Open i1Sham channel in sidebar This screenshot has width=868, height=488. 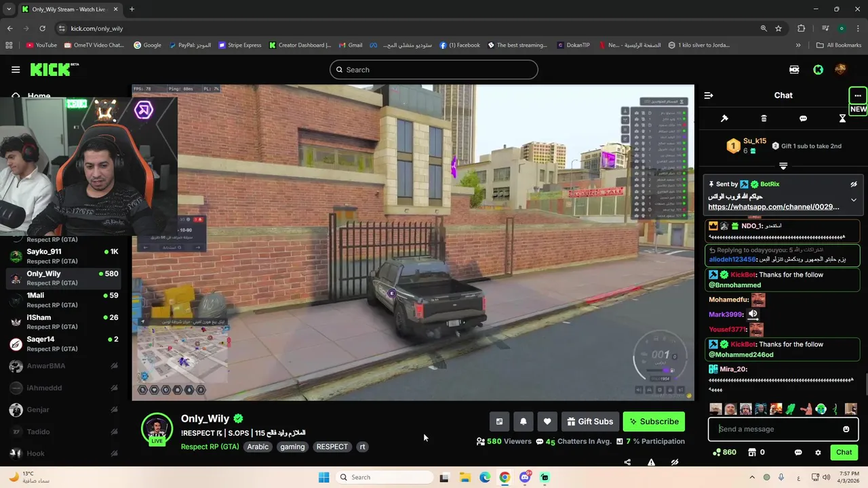[65, 322]
